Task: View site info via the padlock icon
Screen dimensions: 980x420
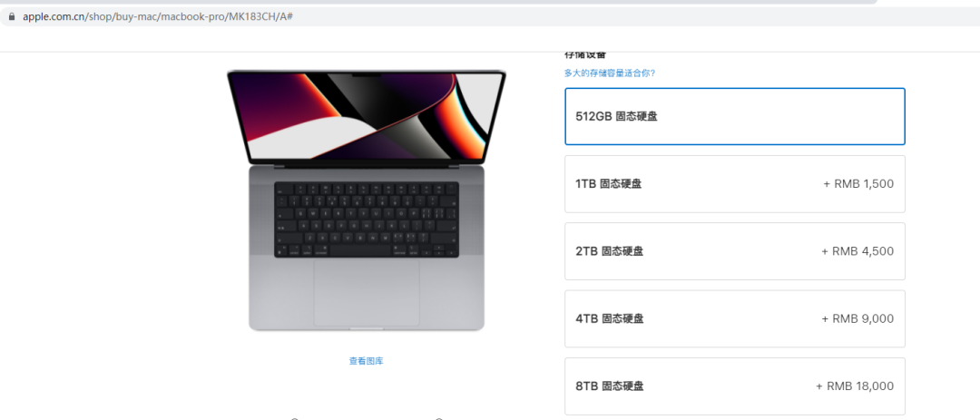Action: pos(12,17)
